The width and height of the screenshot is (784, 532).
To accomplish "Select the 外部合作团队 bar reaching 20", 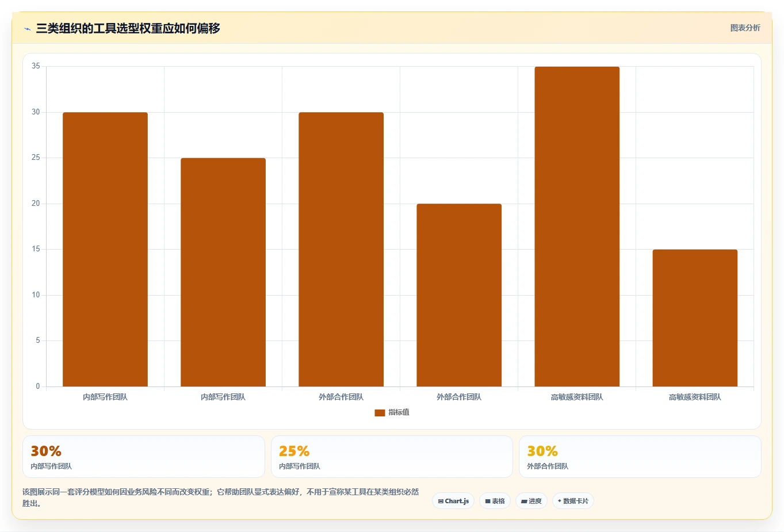I will pos(459,295).
